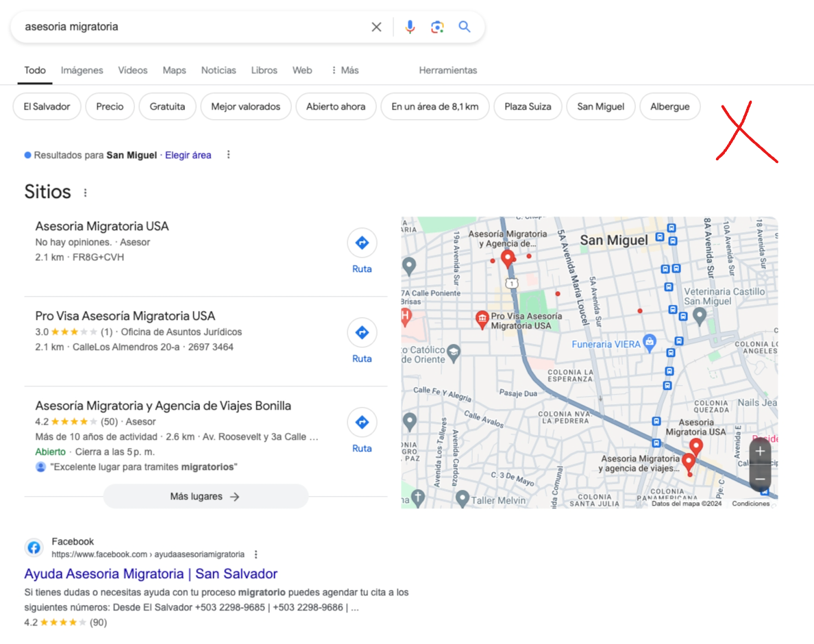Apply San Miguel filter chip

[x=601, y=106]
